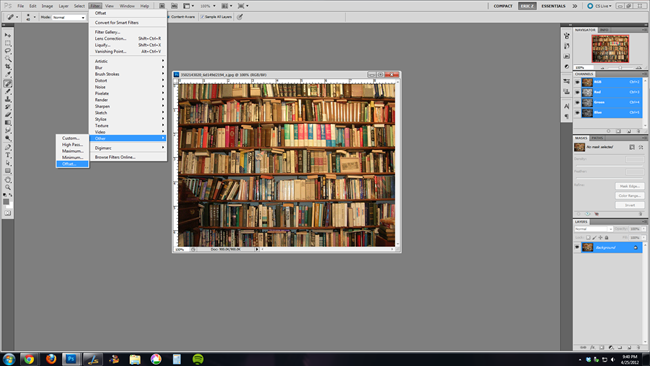Switch to the Paths tab

tap(597, 138)
